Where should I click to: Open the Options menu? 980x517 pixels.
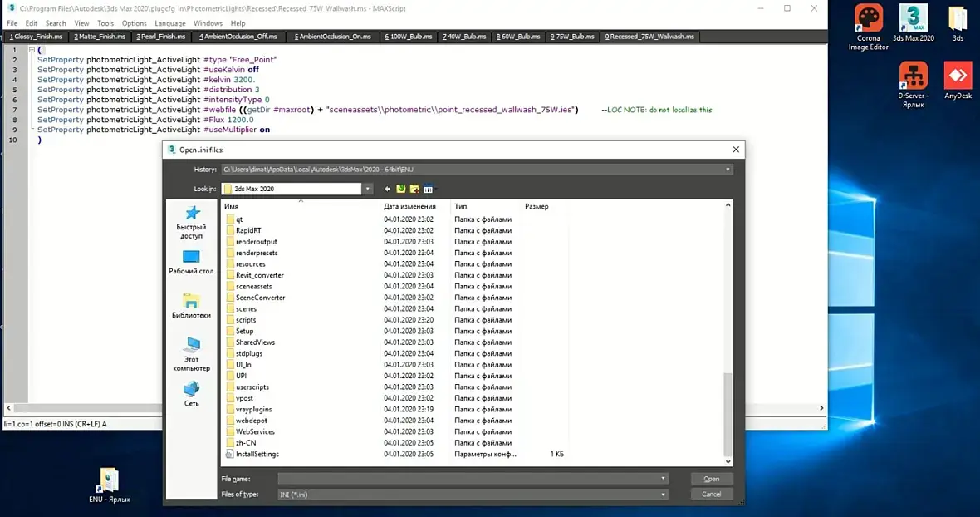point(135,23)
